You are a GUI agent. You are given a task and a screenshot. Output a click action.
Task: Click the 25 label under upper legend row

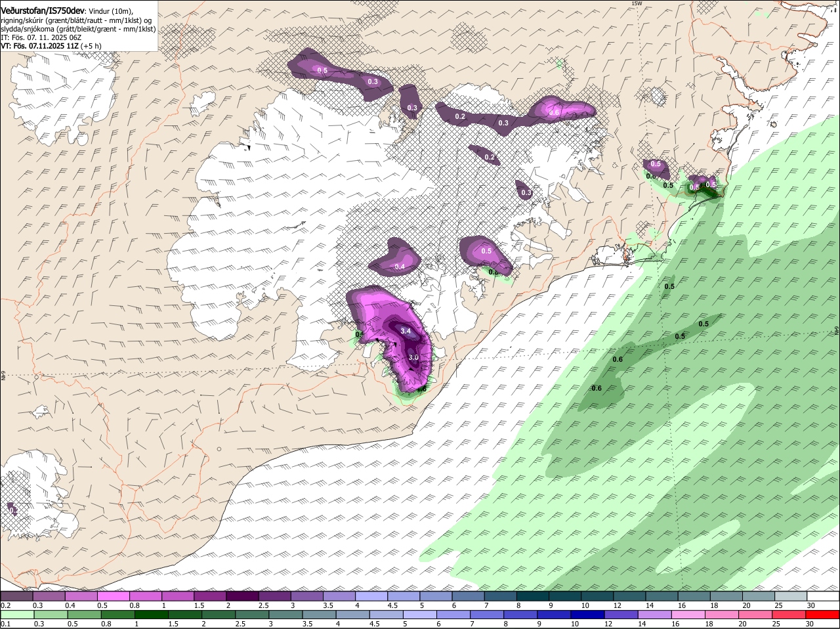780,605
